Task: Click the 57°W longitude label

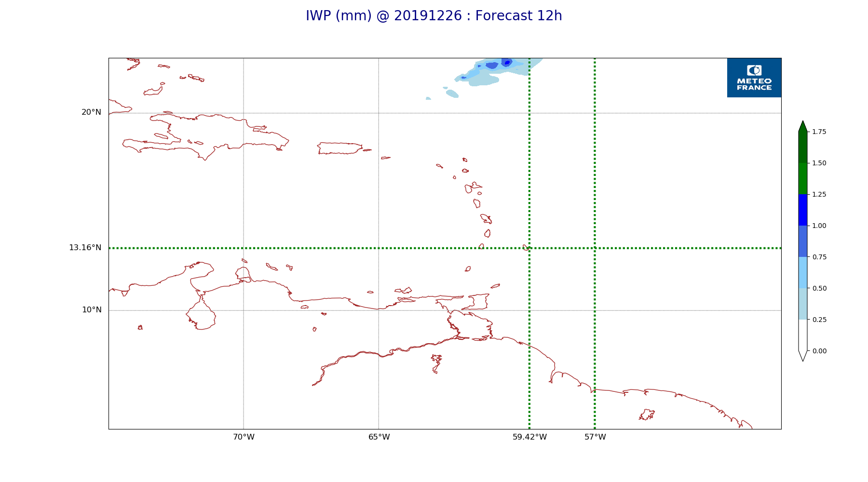Action: 595,437
